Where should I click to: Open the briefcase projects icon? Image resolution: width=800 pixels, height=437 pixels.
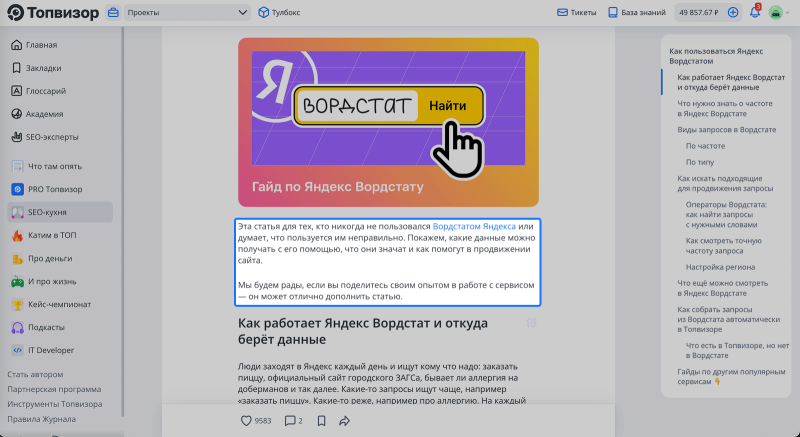pos(113,13)
